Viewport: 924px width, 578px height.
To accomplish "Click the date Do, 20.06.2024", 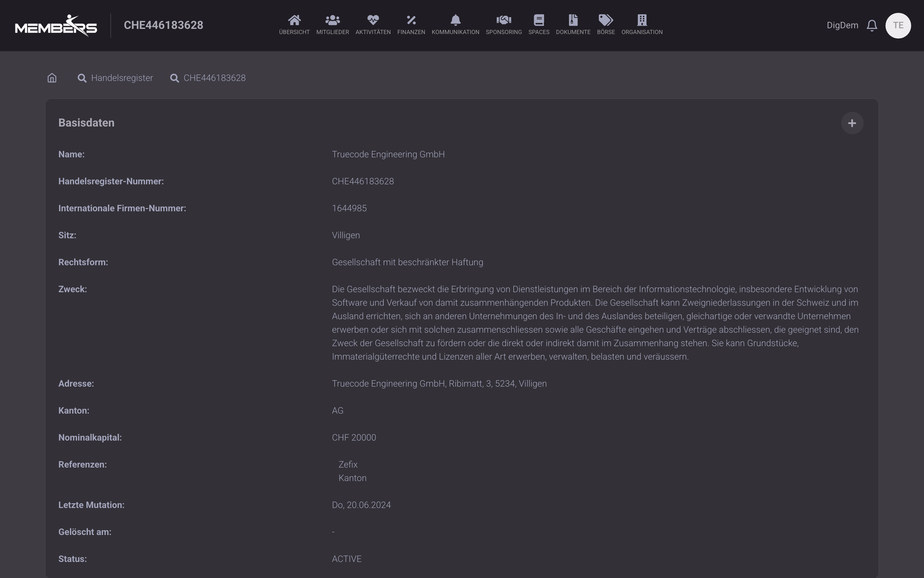I will (361, 505).
